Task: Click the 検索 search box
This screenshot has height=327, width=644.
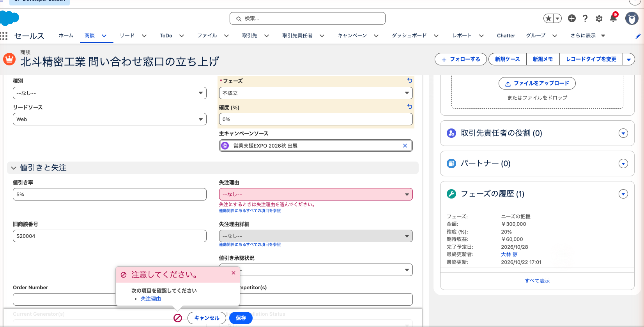Action: tap(308, 18)
